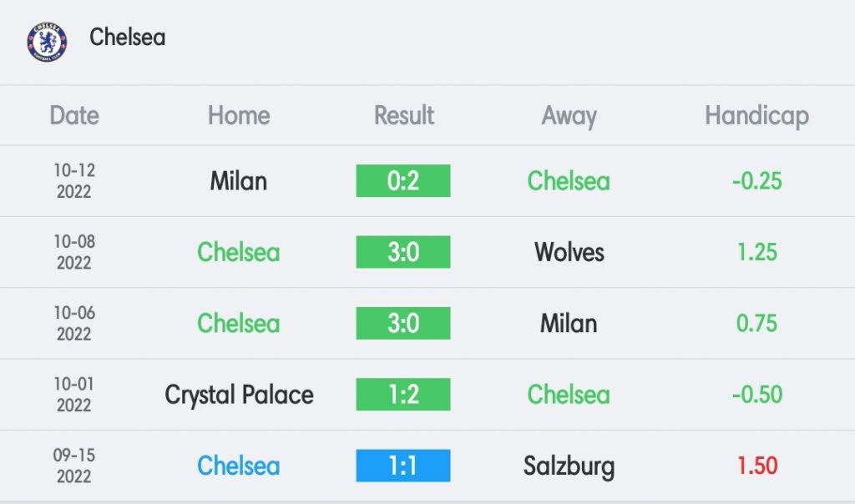
Task: Open the 0:2 result badge for Milan match
Action: tap(403, 181)
